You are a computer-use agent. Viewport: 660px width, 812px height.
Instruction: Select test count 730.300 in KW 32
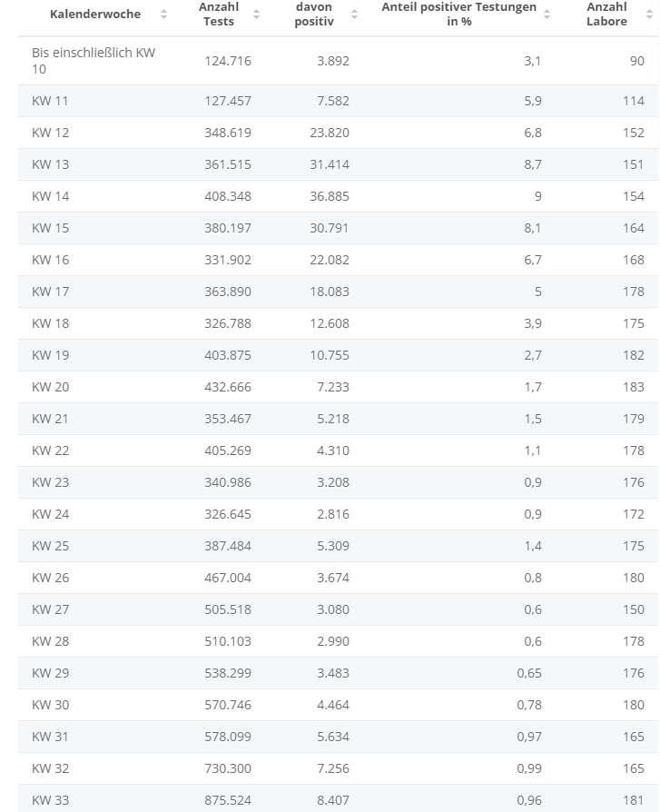(x=228, y=768)
